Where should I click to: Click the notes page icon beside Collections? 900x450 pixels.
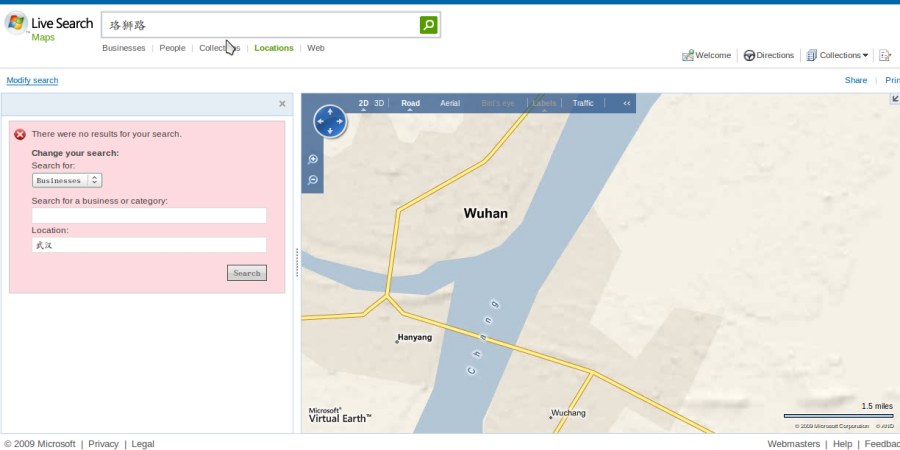885,55
